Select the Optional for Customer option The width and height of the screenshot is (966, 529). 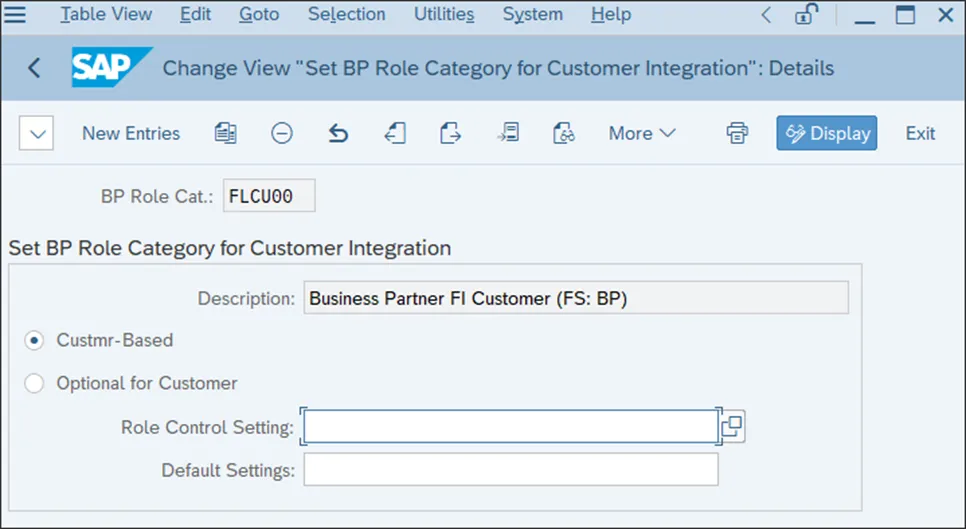[x=35, y=383]
